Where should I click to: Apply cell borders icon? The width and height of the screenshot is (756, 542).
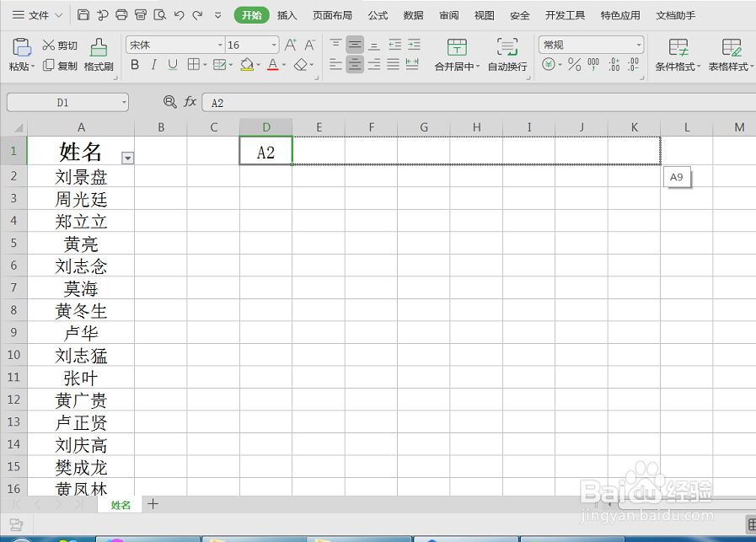click(193, 64)
